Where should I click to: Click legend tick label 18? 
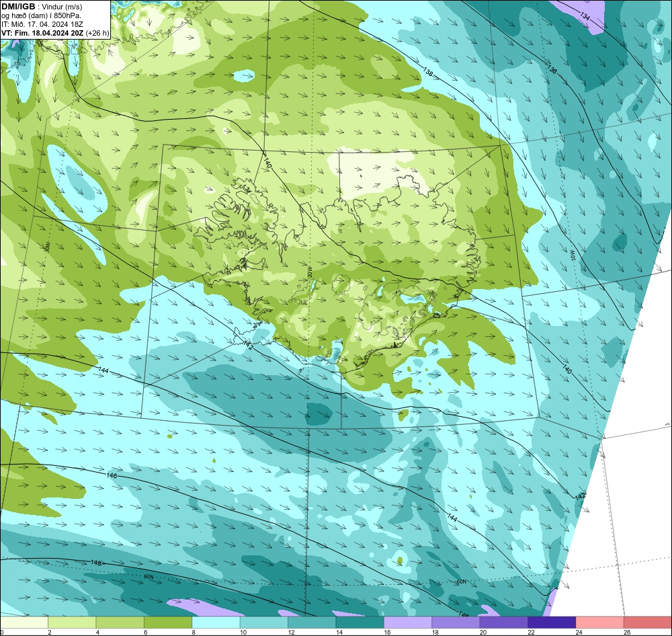pyautogui.click(x=435, y=632)
